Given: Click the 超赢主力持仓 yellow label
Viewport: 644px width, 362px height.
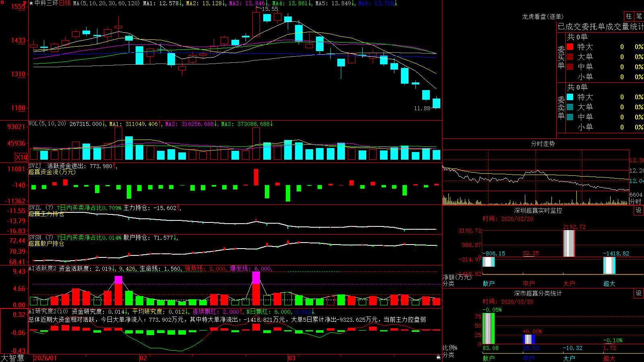Looking at the screenshot, I should [46, 214].
